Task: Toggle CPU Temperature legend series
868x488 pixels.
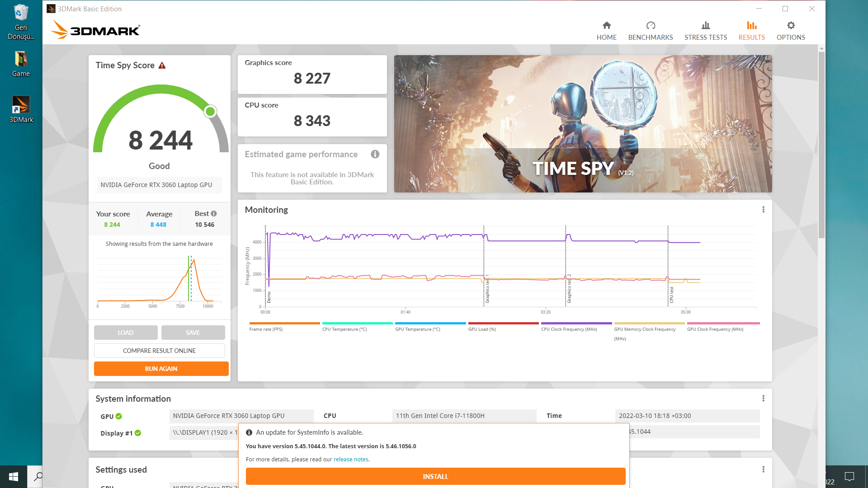Action: [344, 329]
